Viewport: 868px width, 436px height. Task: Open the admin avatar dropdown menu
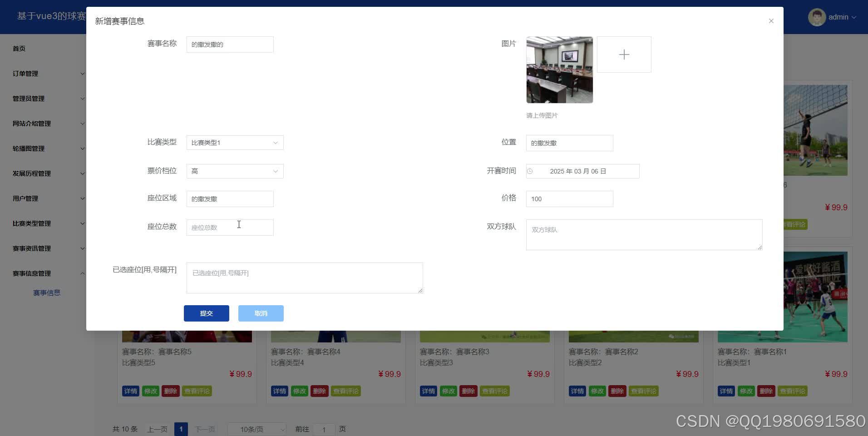click(833, 17)
